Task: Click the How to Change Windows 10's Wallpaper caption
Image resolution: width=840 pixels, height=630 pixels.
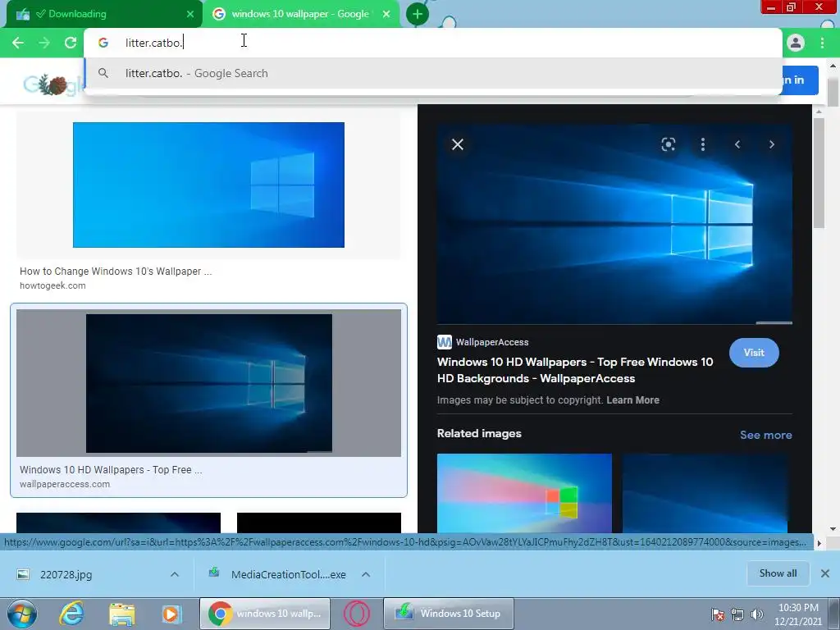Action: [x=116, y=271]
